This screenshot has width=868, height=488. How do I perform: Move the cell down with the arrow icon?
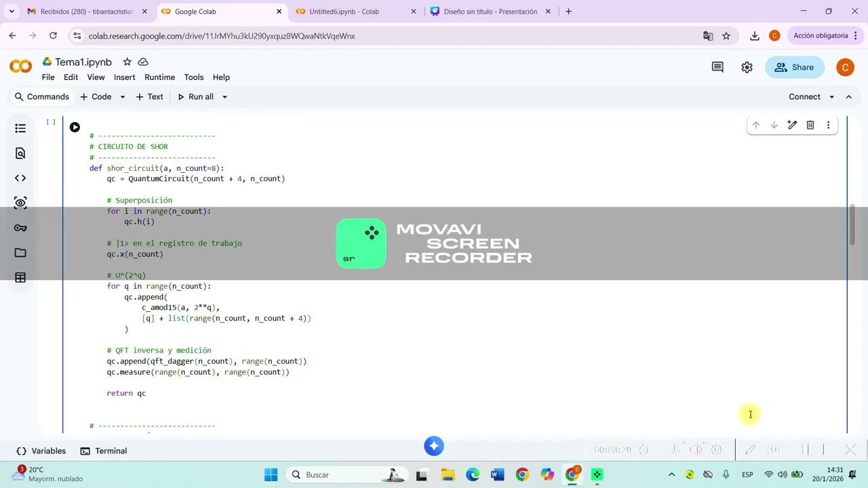click(774, 125)
